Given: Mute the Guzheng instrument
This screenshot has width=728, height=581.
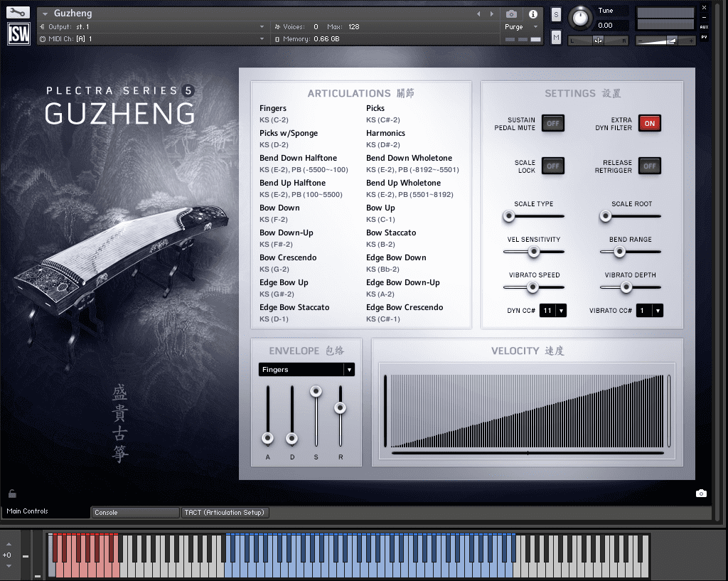Looking at the screenshot, I should (556, 37).
